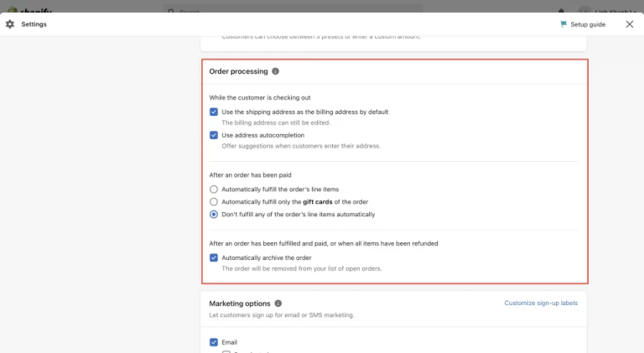Click the Marketing options heading
Screen dimensions: 644x353
point(240,304)
